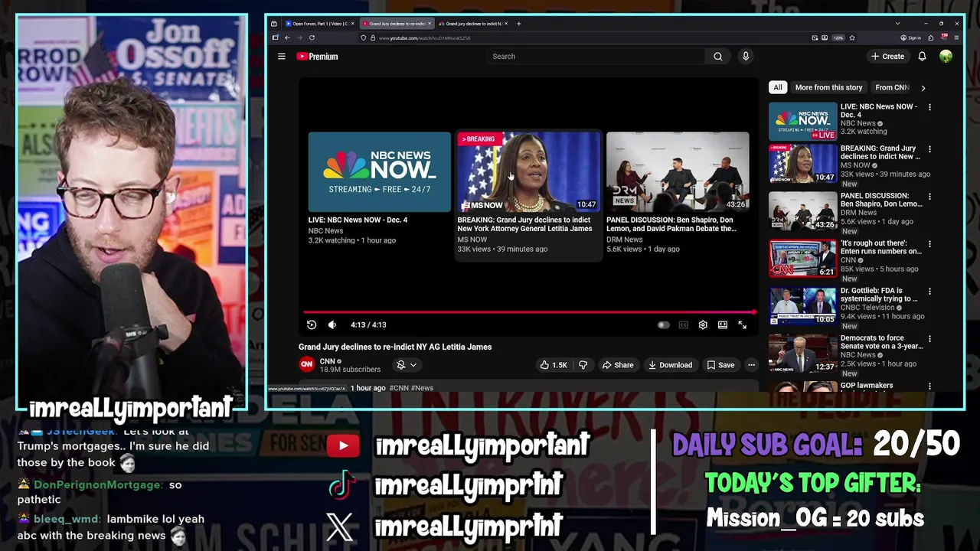Screen dimensions: 980x551
Task: Open the MS NOW Letitia James endscreen thumbnail
Action: 529,171
